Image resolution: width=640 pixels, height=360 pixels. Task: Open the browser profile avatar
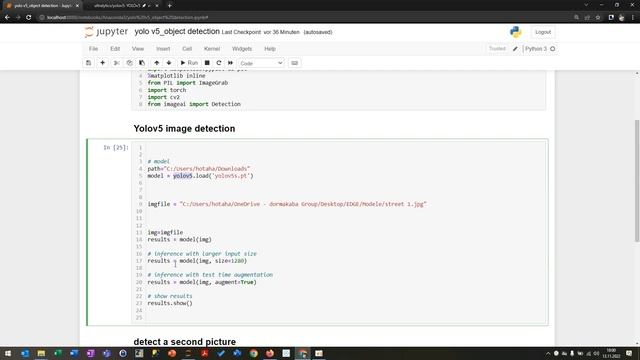pyautogui.click(x=622, y=18)
